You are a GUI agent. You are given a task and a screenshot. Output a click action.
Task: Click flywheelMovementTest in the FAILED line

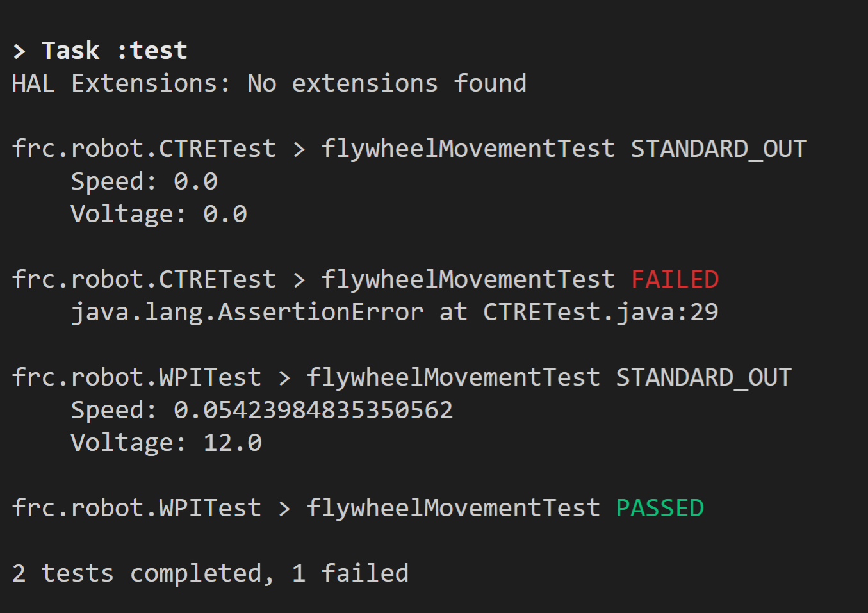coord(468,279)
